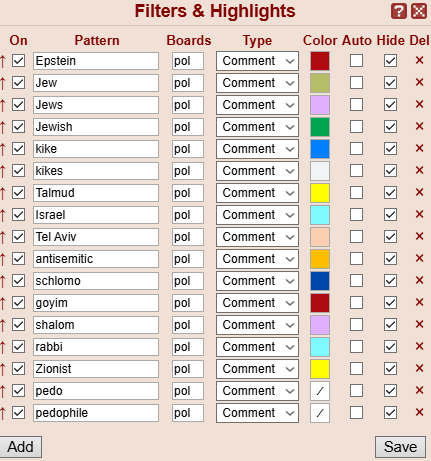The image size is (431, 461).
Task: Open the Type dropdown for Jew
Action: 257,83
